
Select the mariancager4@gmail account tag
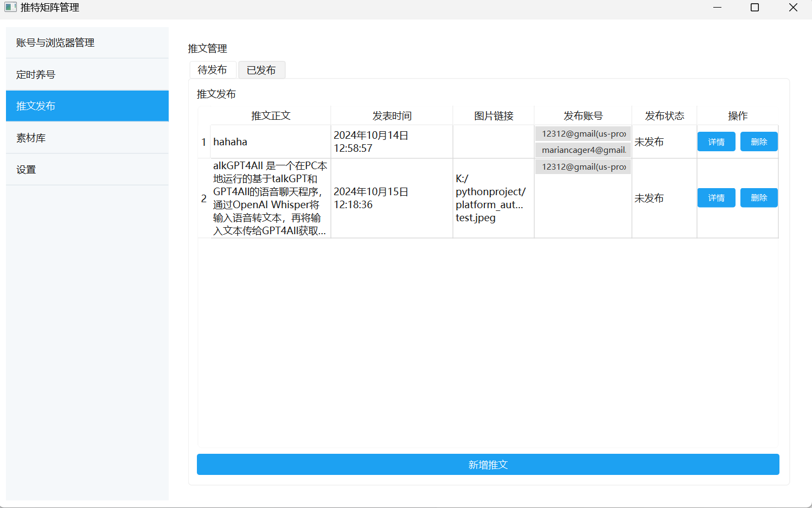[583, 150]
